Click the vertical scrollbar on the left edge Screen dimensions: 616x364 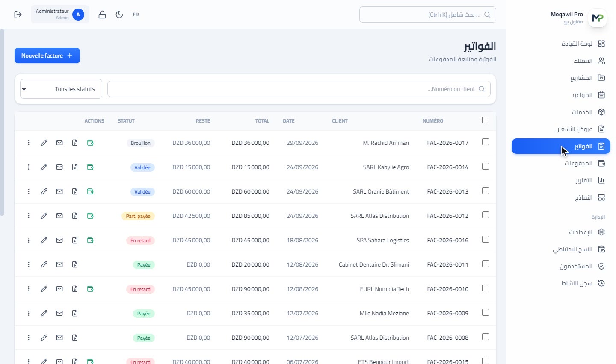pos(2,123)
